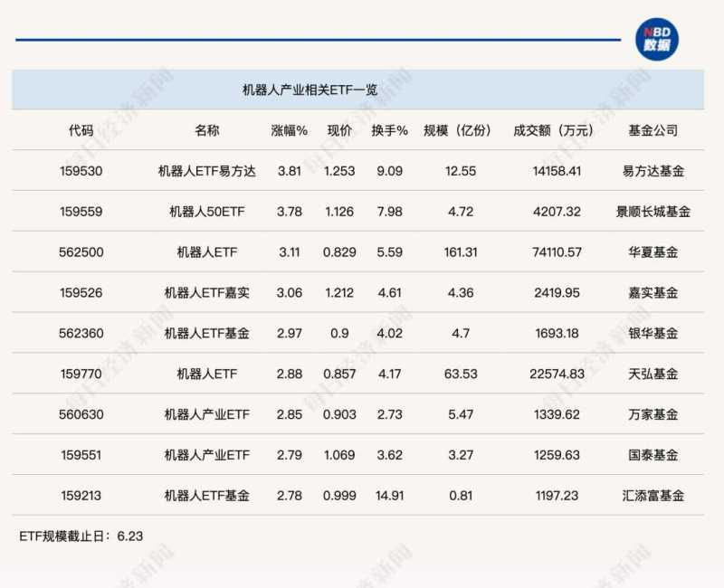Select scale value 161.31
This screenshot has width=724, height=588.
[x=461, y=252]
